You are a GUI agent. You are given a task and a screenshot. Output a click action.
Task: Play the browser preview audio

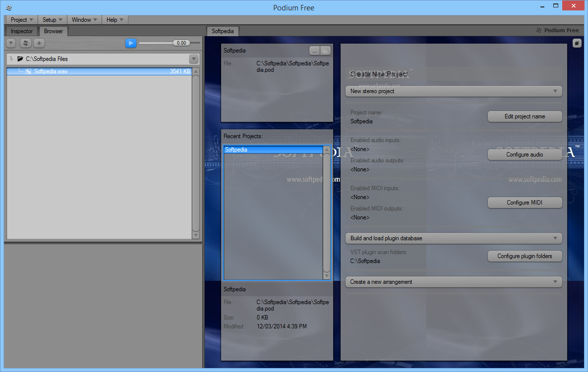tap(130, 43)
